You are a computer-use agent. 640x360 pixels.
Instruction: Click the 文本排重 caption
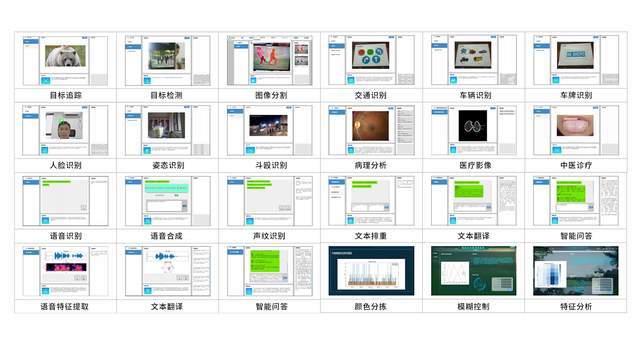coord(370,236)
